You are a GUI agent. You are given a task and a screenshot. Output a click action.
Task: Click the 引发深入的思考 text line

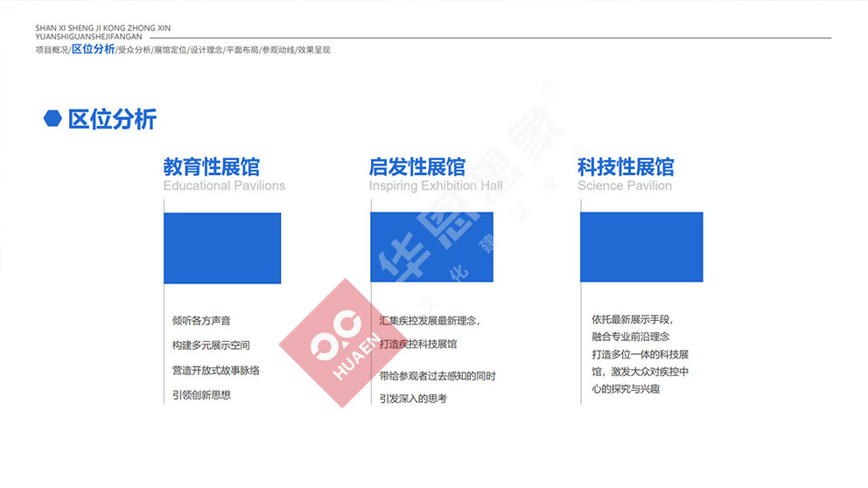[x=413, y=399]
